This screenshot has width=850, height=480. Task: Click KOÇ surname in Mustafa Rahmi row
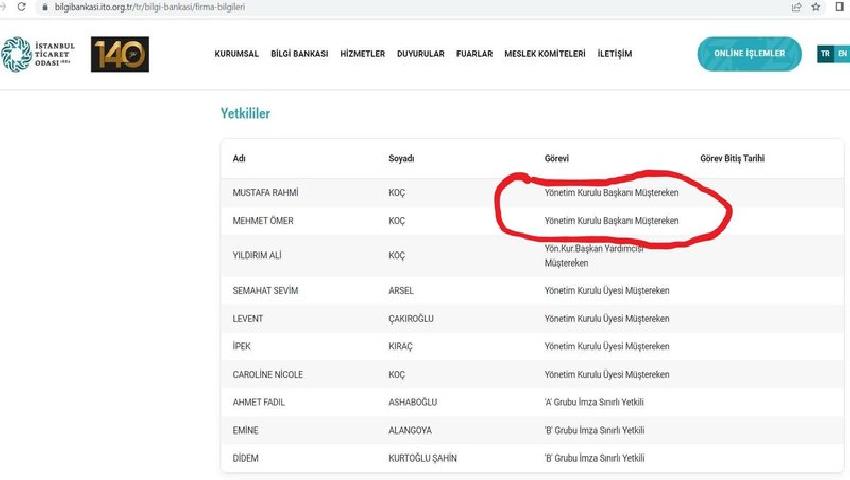397,193
